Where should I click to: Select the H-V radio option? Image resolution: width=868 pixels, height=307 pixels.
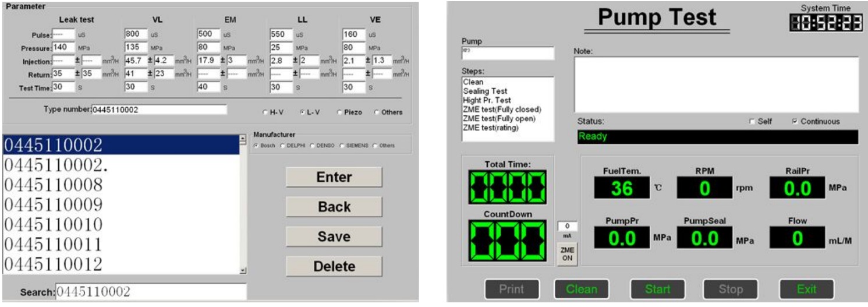pos(265,112)
